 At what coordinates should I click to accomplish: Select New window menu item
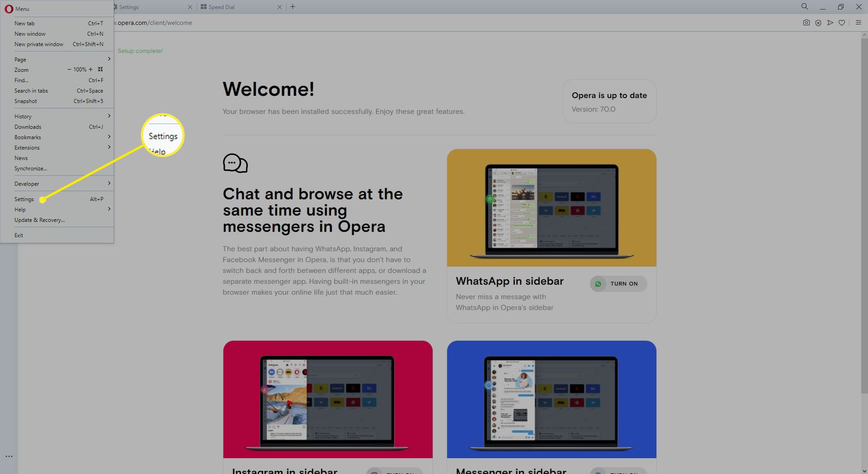coord(57,34)
